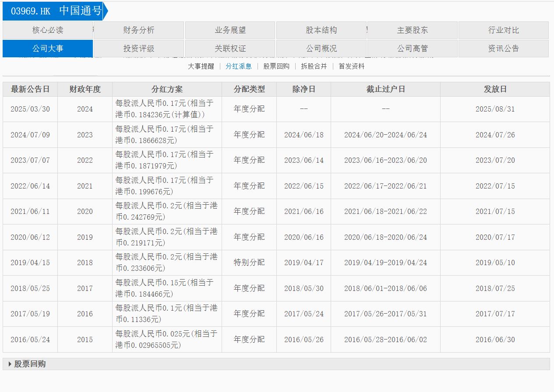
Task: Open the 拆股合并 link
Action: point(314,66)
